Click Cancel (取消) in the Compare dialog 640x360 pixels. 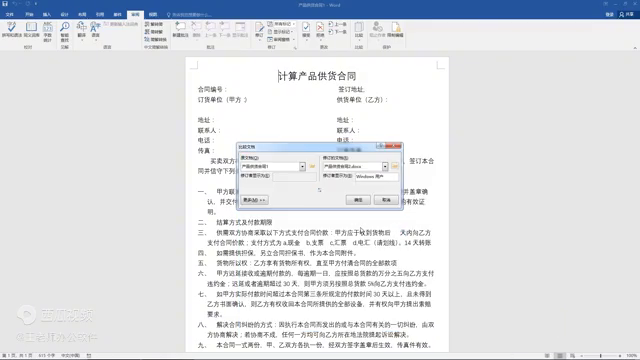click(x=386, y=200)
